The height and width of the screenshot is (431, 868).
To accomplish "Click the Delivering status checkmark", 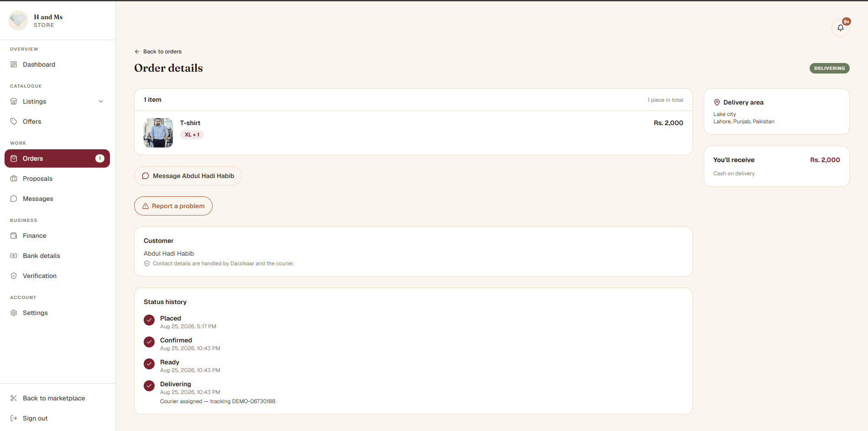I will coord(149,386).
